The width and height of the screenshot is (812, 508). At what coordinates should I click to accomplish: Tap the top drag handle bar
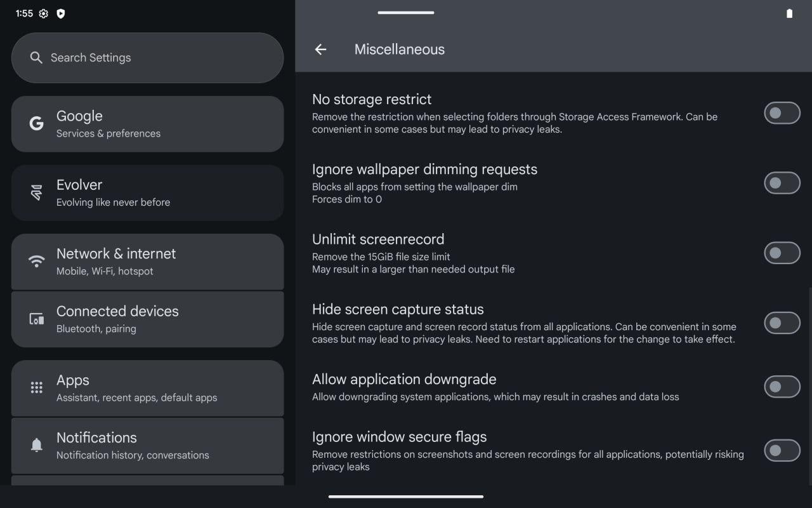point(406,12)
